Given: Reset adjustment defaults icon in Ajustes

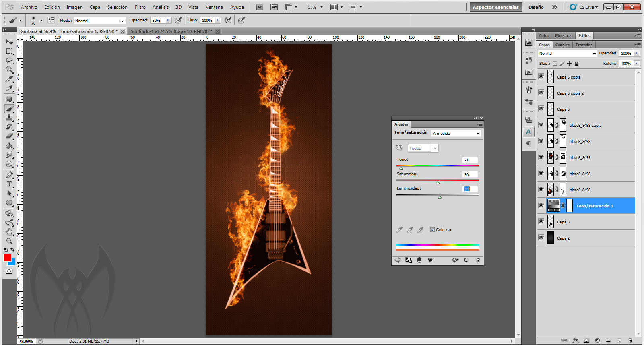Looking at the screenshot, I should pos(466,260).
